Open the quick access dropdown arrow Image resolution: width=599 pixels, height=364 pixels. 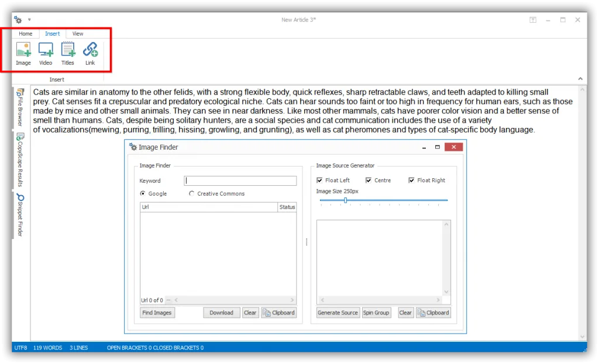click(x=29, y=19)
